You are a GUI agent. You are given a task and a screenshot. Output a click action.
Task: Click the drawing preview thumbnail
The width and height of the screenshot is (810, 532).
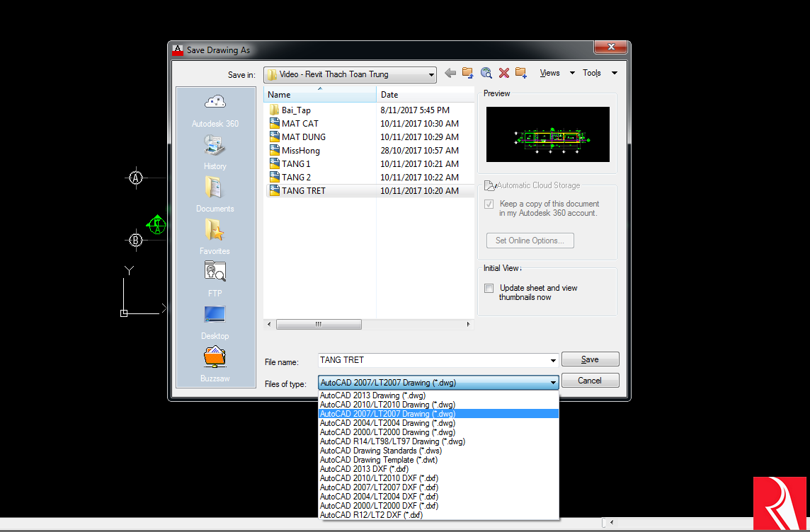[x=547, y=134]
